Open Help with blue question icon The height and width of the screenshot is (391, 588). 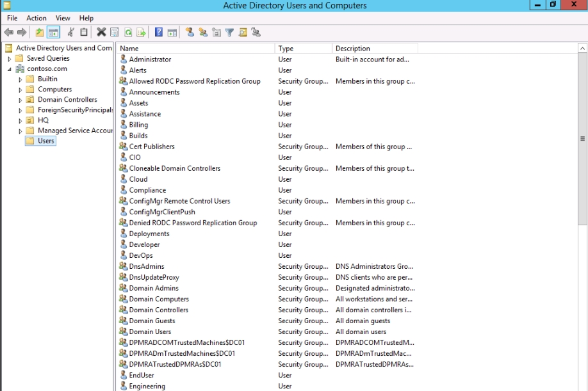pyautogui.click(x=159, y=33)
